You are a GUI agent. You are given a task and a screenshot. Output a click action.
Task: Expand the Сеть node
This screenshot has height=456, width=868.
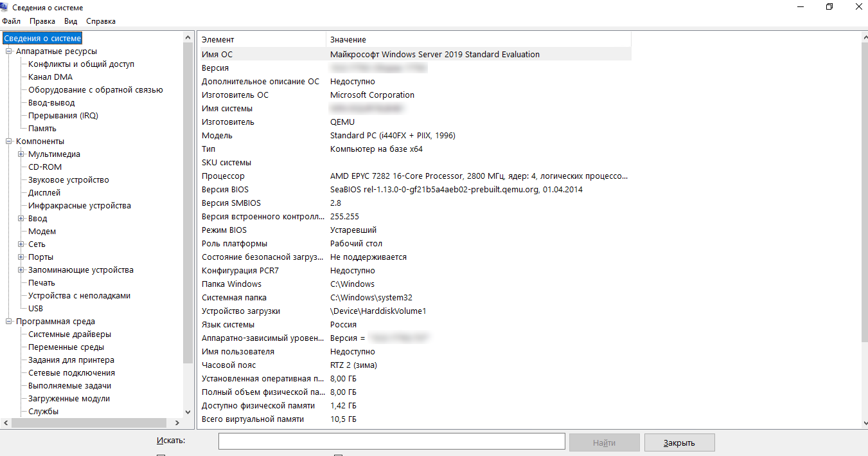click(21, 244)
